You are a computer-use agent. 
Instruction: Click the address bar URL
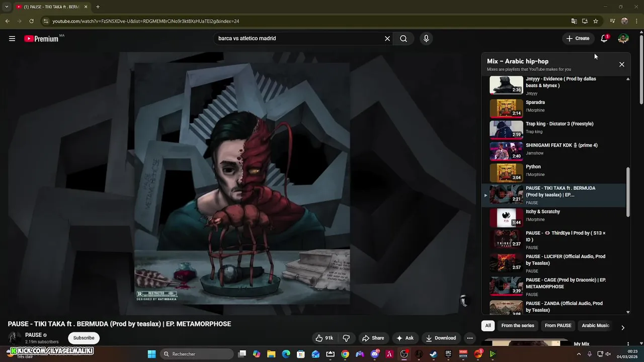click(x=146, y=21)
